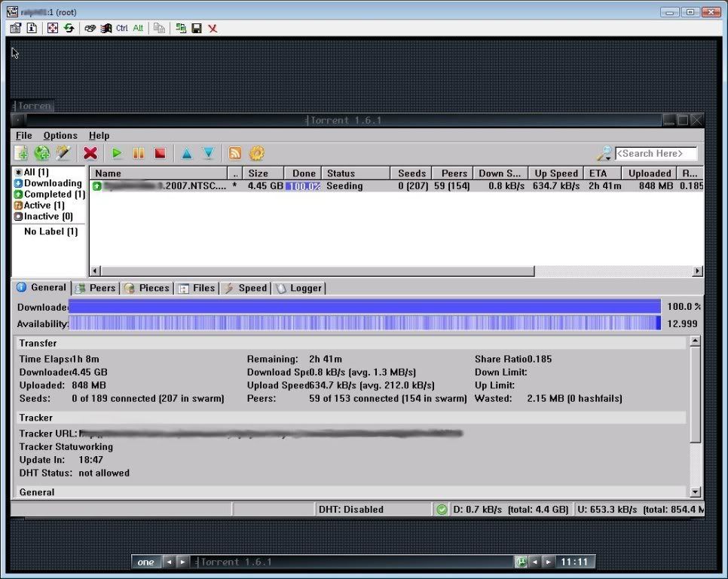Select the No Label (1) entry
The width and height of the screenshot is (728, 579).
click(x=50, y=231)
